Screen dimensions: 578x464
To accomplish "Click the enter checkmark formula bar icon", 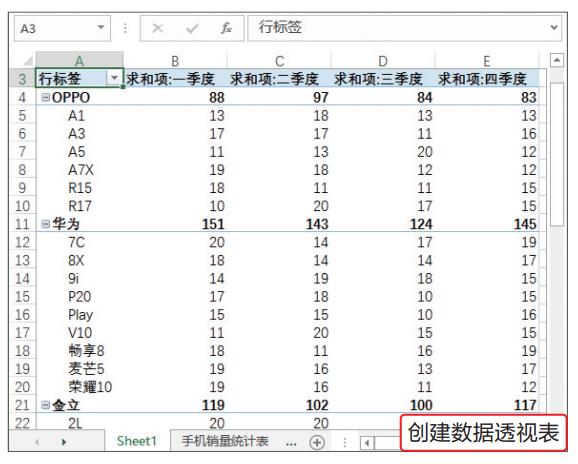I will pyautogui.click(x=192, y=28).
